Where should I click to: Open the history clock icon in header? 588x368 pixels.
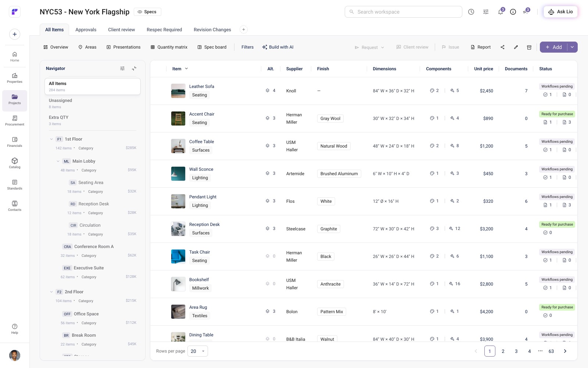(x=471, y=12)
